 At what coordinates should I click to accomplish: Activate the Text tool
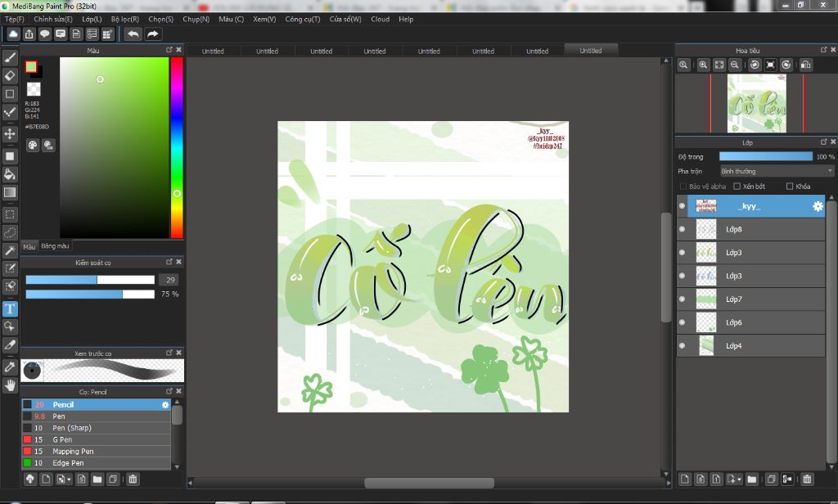click(10, 308)
